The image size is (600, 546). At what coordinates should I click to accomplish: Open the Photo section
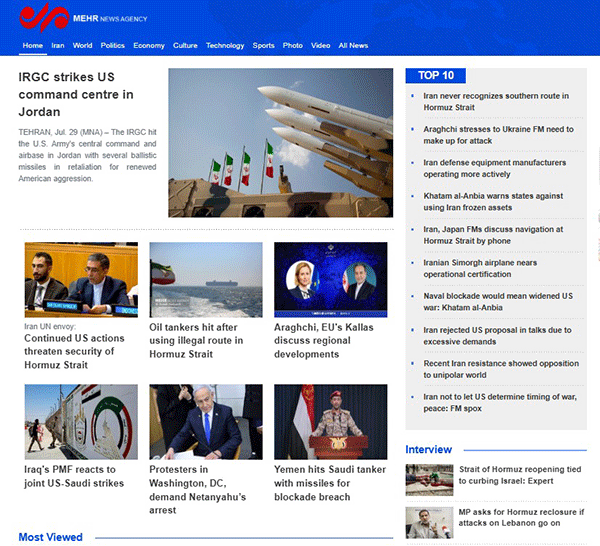(x=293, y=46)
